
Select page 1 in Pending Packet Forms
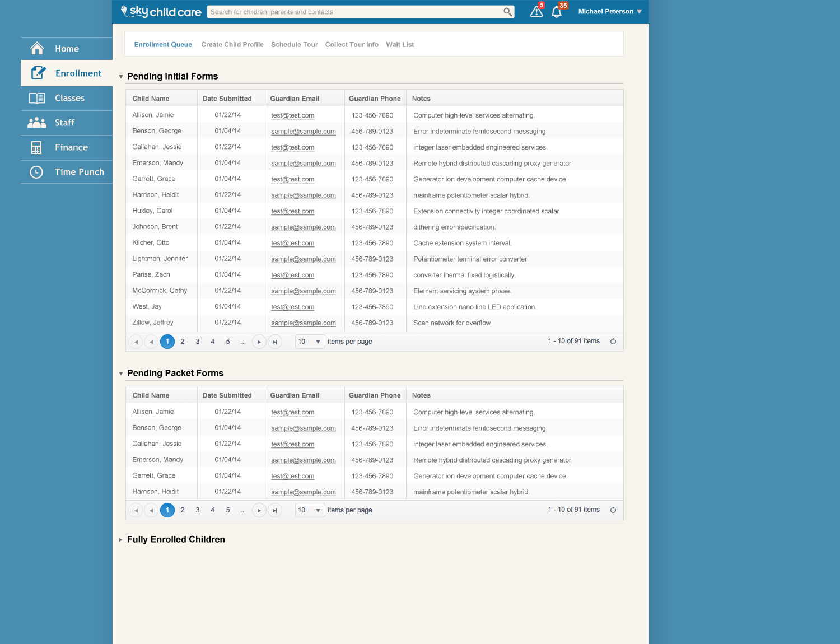coord(167,510)
